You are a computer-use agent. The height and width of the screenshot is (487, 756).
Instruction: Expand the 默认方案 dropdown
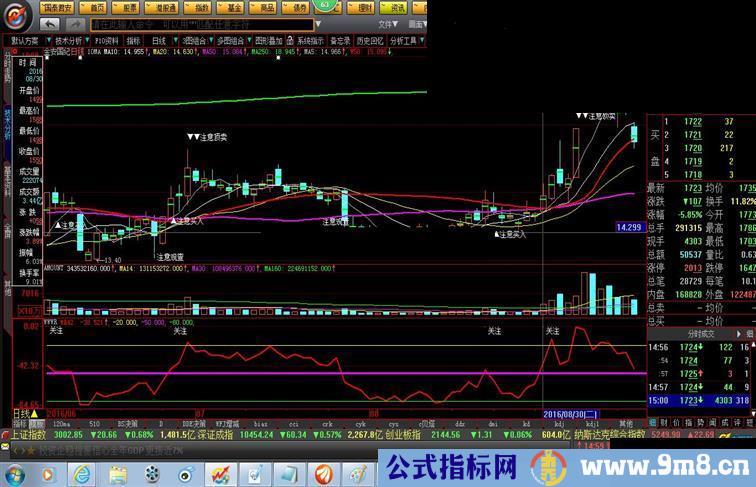pos(26,41)
